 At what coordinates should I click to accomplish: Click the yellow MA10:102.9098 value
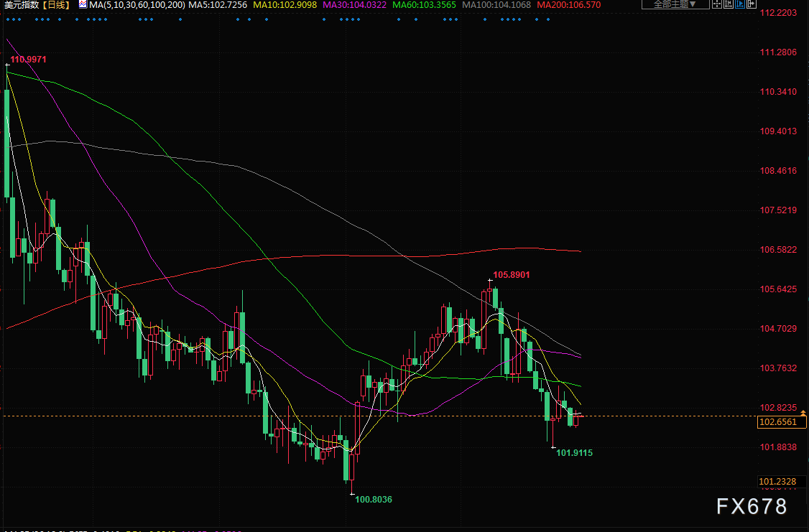(x=285, y=5)
